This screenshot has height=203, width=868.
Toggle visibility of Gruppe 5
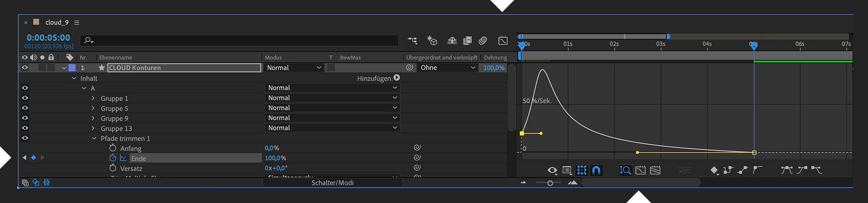point(25,108)
